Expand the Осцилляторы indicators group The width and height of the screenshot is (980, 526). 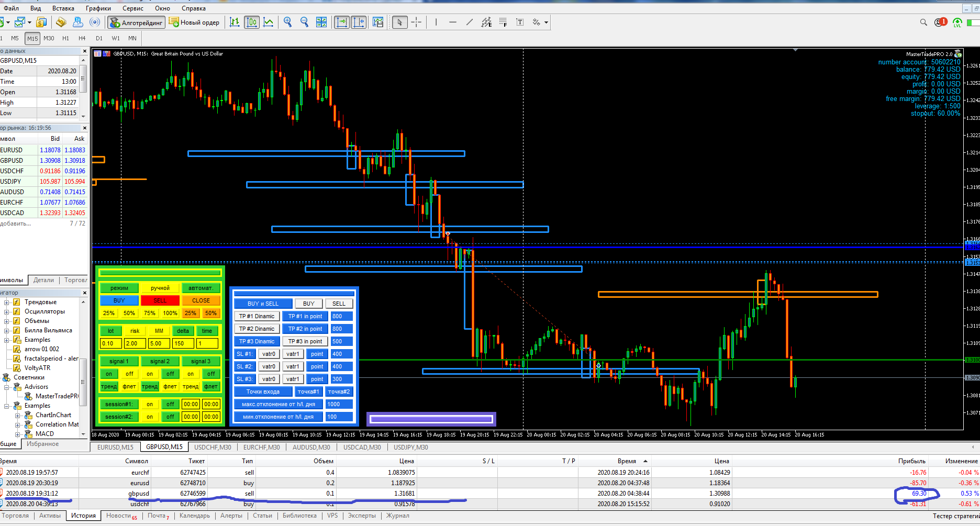[x=7, y=311]
